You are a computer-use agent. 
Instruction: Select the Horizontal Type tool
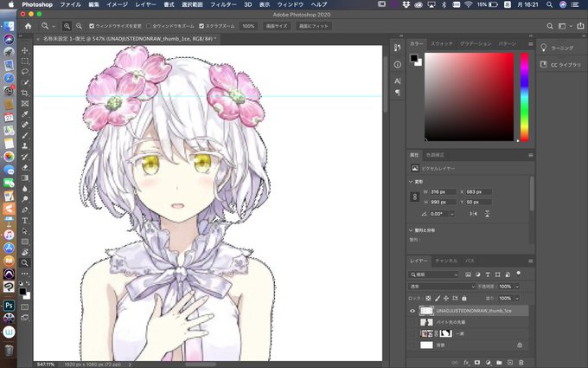pyautogui.click(x=25, y=221)
